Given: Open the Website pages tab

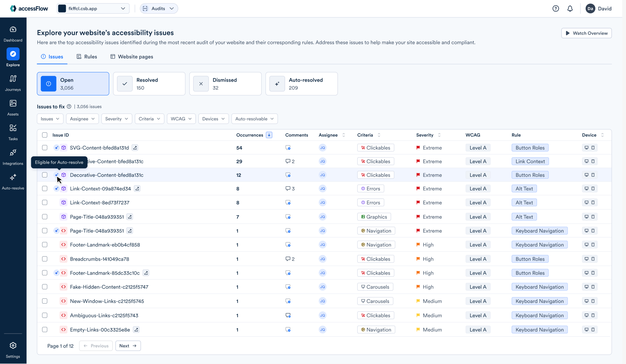Looking at the screenshot, I should [x=132, y=56].
